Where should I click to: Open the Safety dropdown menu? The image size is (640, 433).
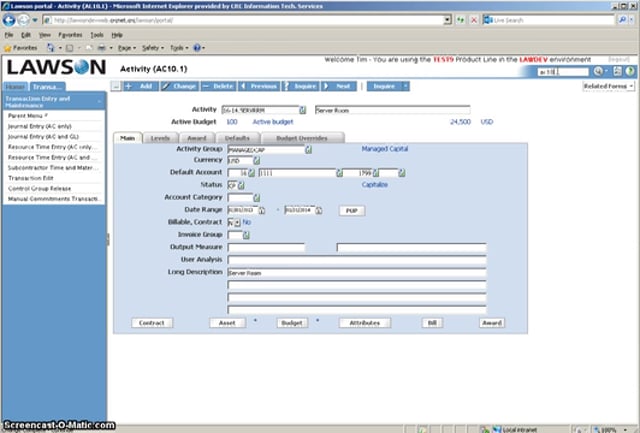tap(153, 48)
